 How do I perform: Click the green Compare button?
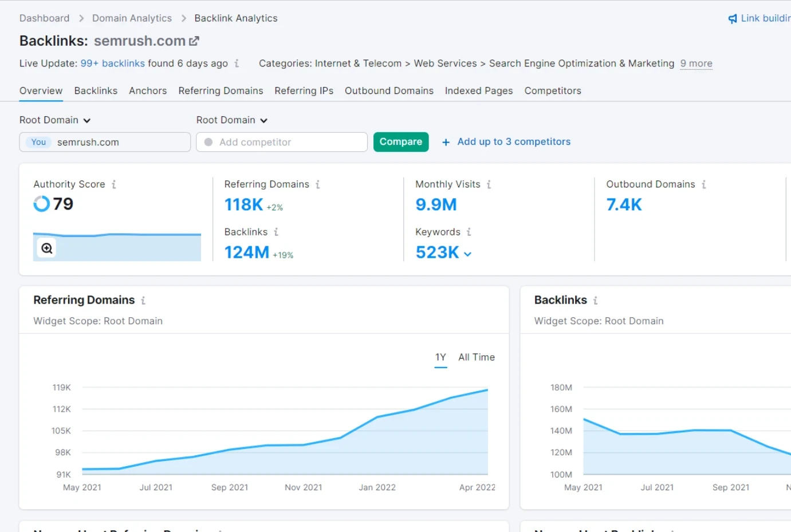pos(400,141)
